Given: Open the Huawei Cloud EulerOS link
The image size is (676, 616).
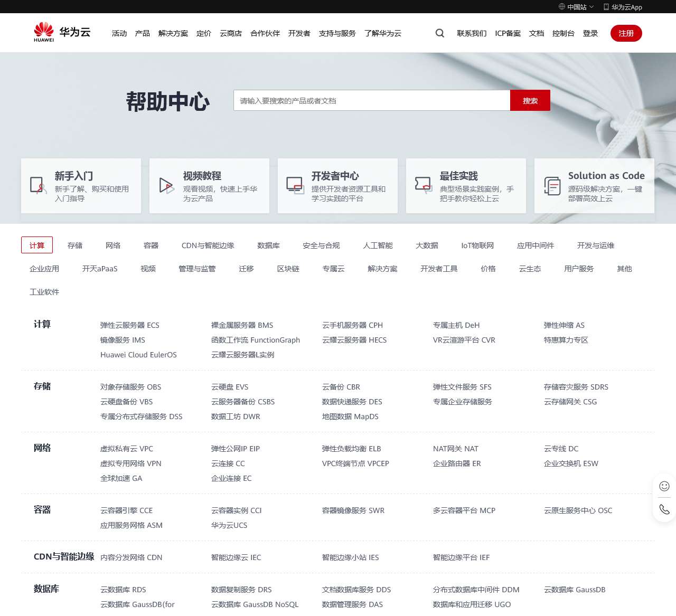Looking at the screenshot, I should pyautogui.click(x=138, y=355).
